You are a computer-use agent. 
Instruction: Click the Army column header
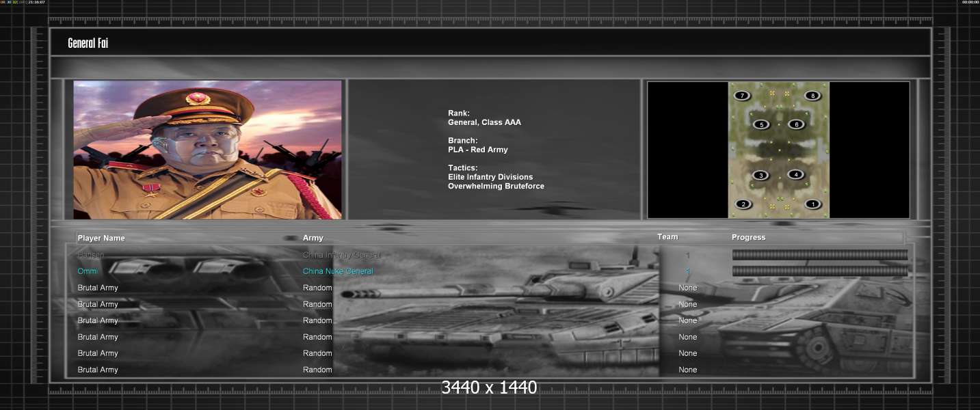click(313, 238)
